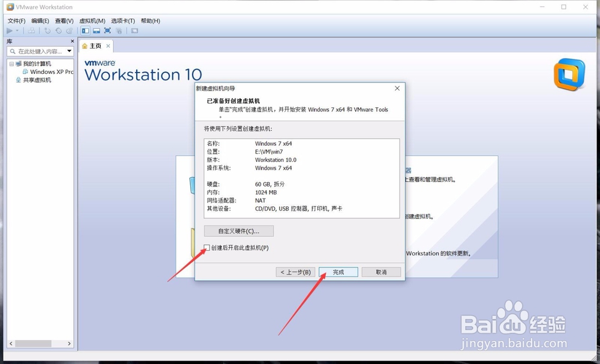Screen dimensions: 600x364
Task: Open the 文件(F) menu
Action: (16, 20)
